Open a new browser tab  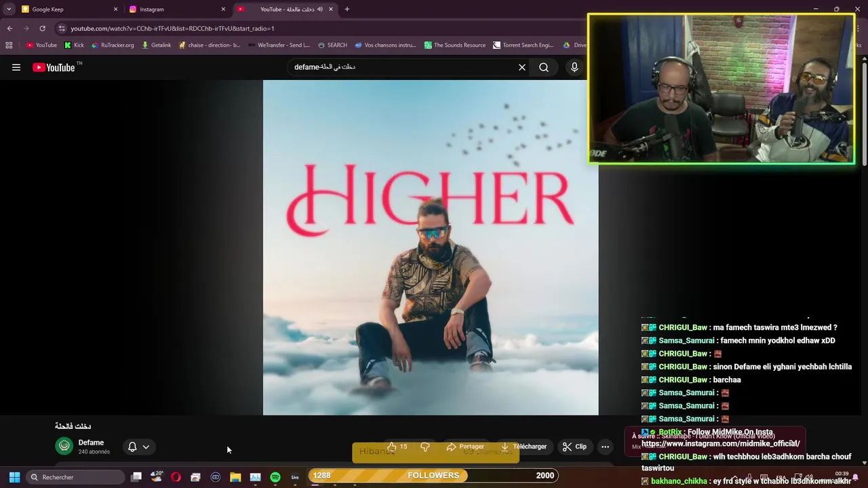[347, 9]
